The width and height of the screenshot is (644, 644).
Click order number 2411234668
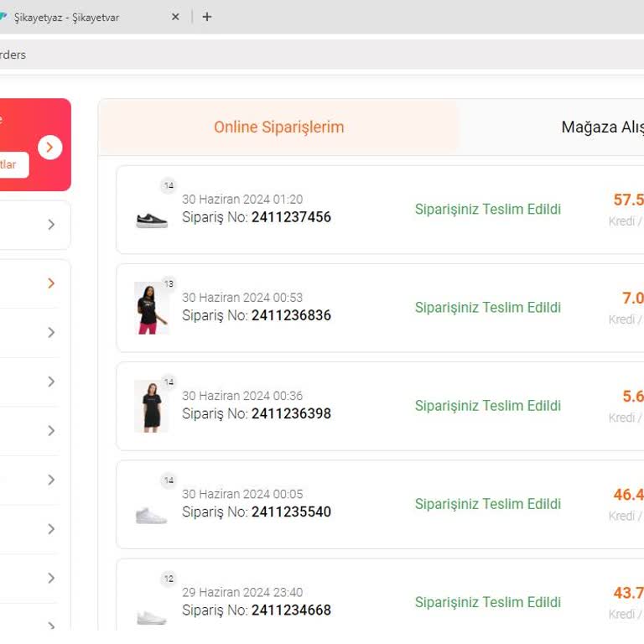[x=291, y=610]
